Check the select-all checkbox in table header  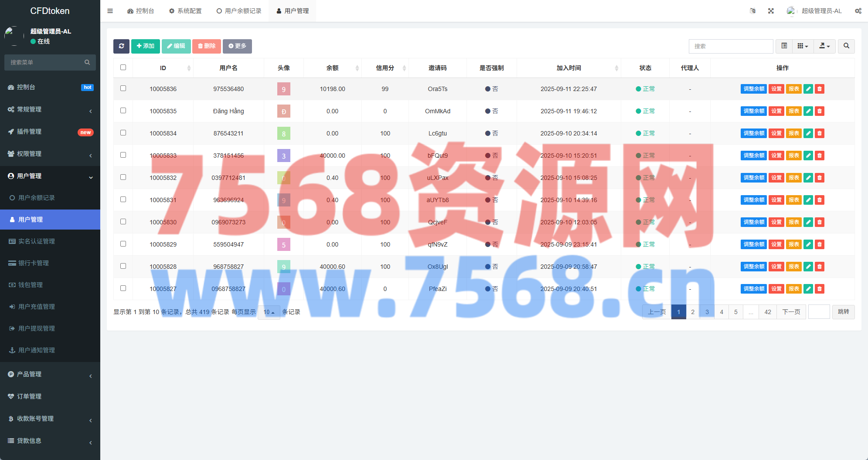pyautogui.click(x=123, y=68)
